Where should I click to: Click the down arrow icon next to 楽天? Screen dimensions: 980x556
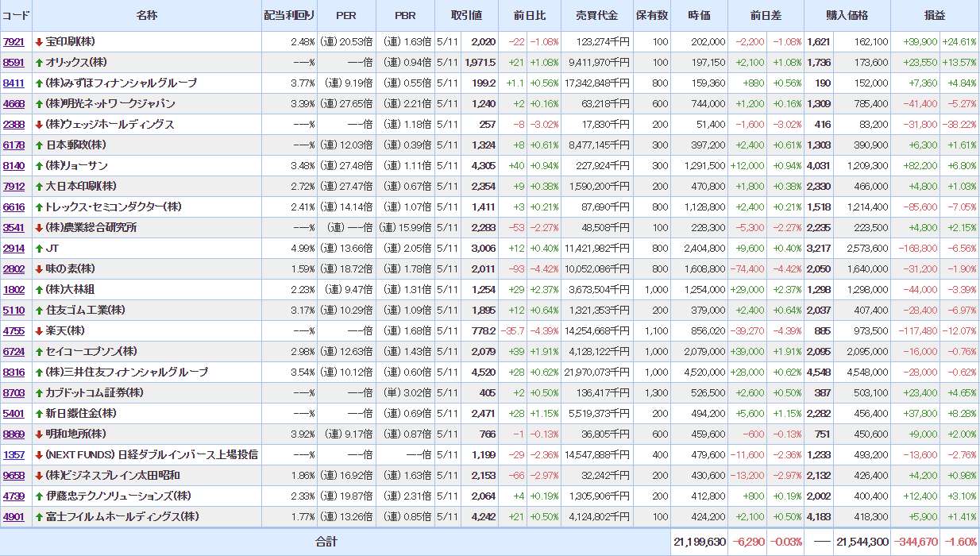tap(38, 330)
